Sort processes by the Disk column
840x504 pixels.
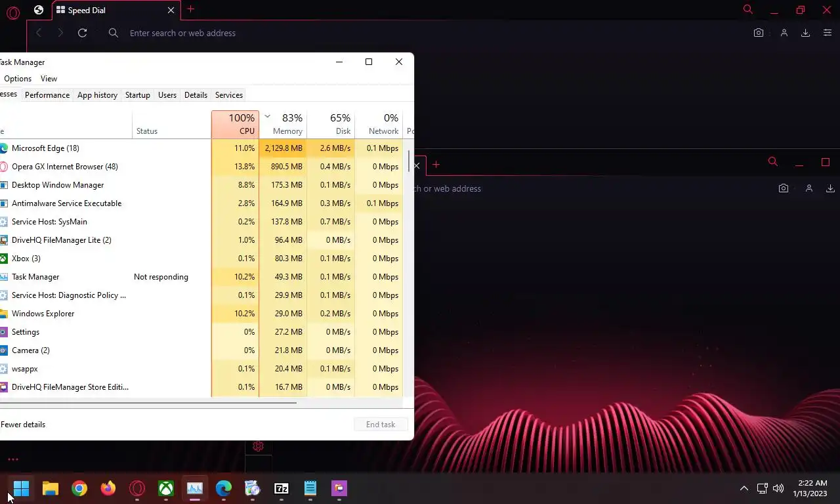pos(331,124)
